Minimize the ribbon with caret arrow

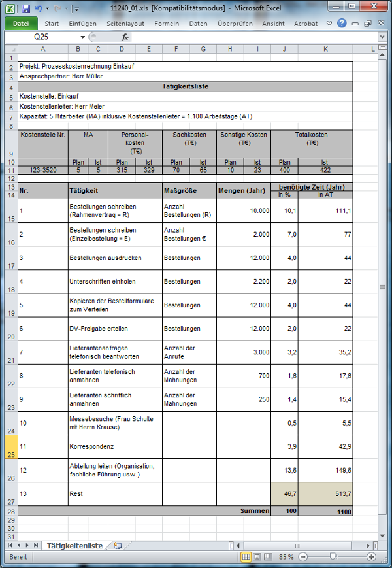(x=331, y=23)
